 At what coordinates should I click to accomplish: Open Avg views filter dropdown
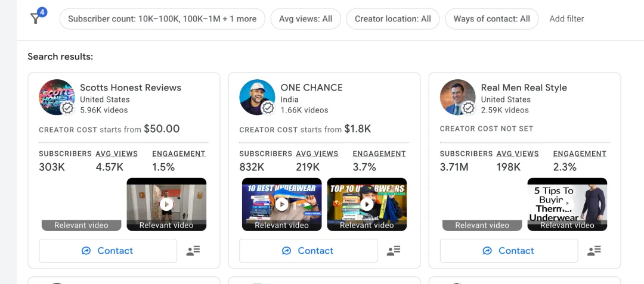pos(305,18)
